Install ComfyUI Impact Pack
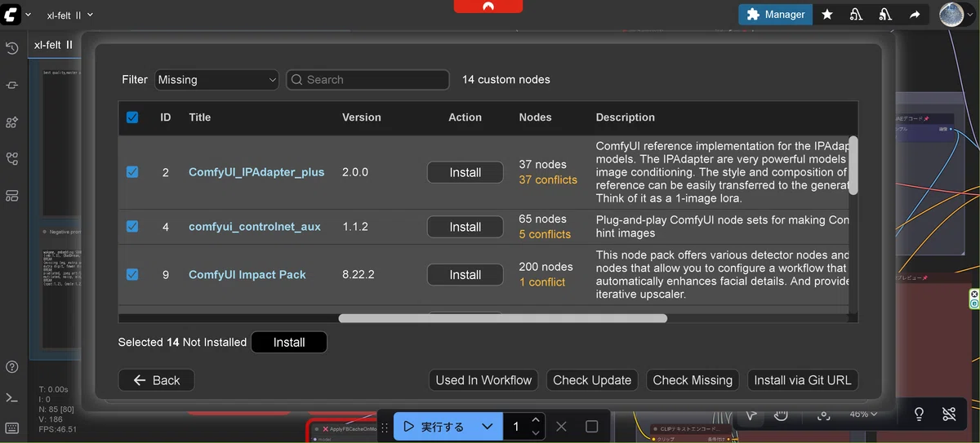This screenshot has height=443, width=980. coord(465,275)
